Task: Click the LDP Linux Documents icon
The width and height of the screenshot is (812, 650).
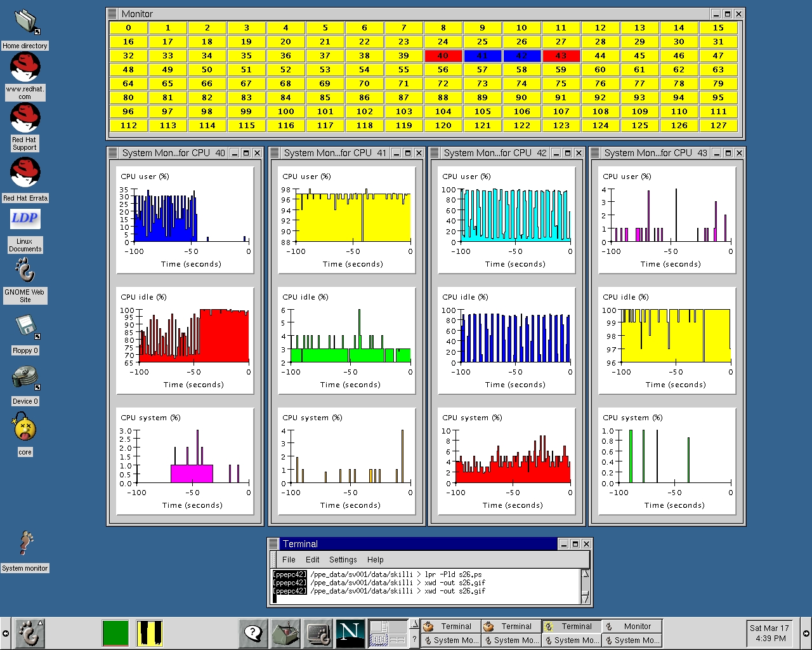Action: pos(25,218)
